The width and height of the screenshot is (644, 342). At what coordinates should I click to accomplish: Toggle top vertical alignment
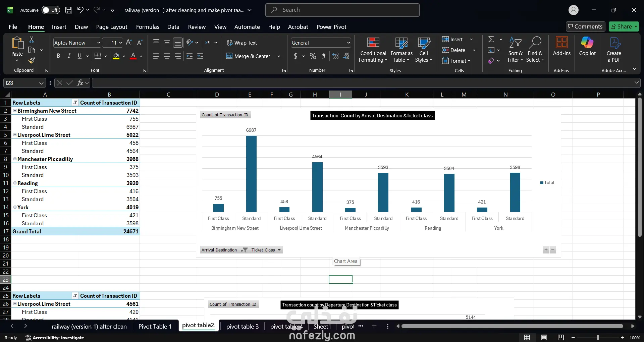coord(156,43)
